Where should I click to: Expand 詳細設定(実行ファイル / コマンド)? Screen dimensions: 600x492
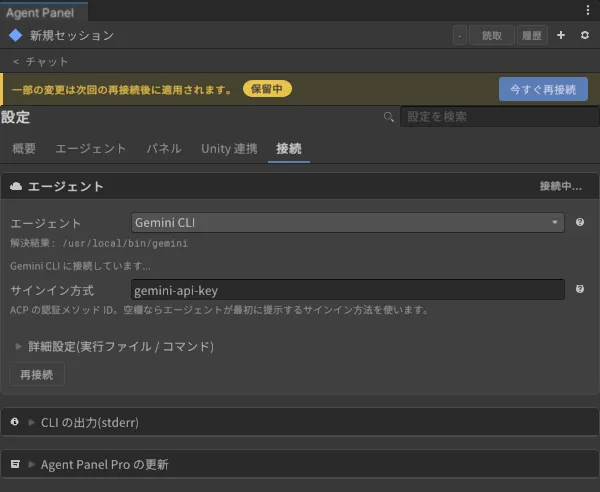coord(114,347)
